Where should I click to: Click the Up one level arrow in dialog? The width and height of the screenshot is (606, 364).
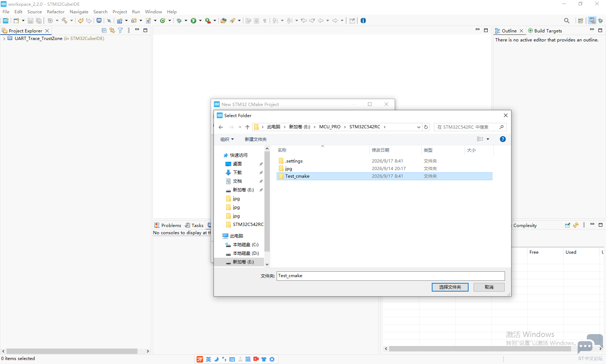click(x=247, y=127)
